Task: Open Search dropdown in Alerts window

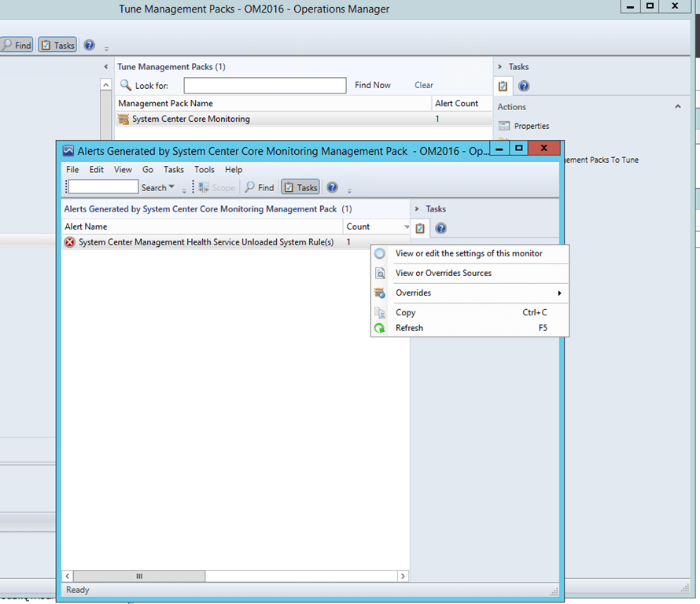Action: pos(157,187)
